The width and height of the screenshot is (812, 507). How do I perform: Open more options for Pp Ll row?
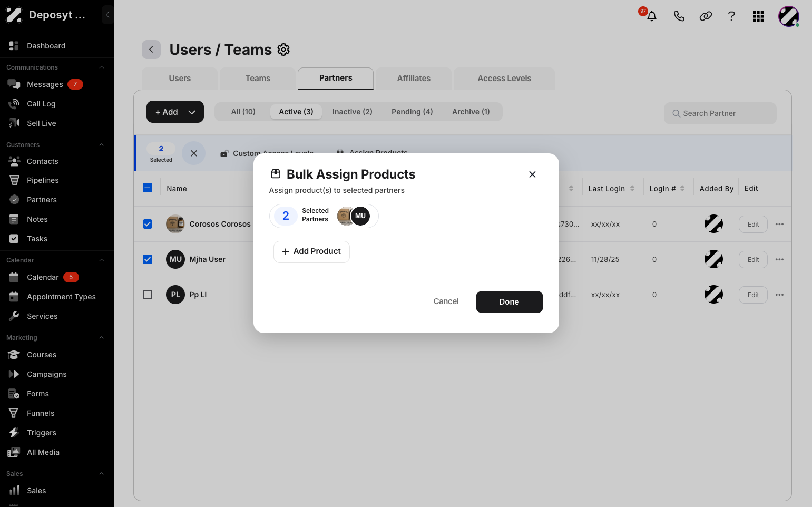pyautogui.click(x=779, y=295)
